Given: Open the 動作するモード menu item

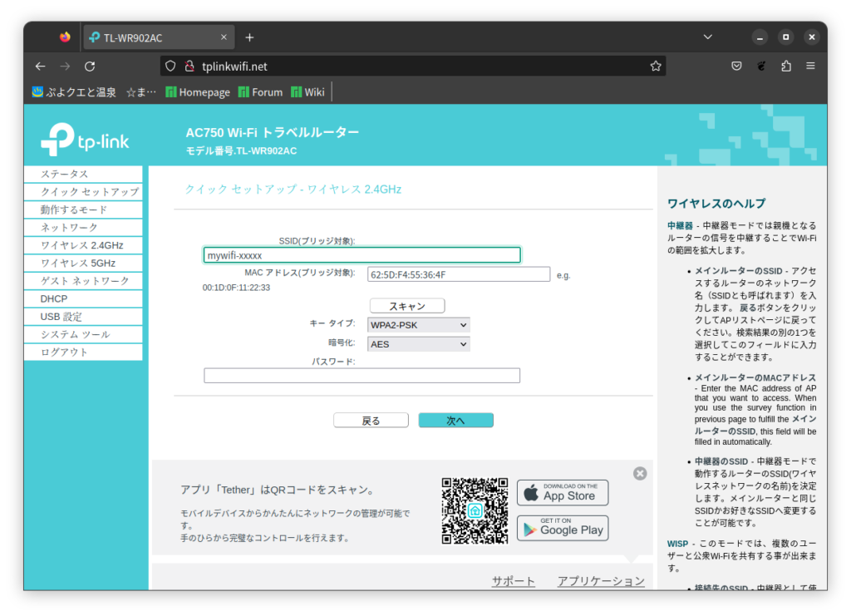Looking at the screenshot, I should [x=84, y=209].
